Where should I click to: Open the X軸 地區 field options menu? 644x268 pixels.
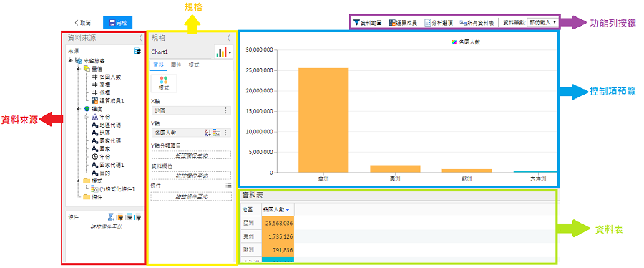(225, 110)
